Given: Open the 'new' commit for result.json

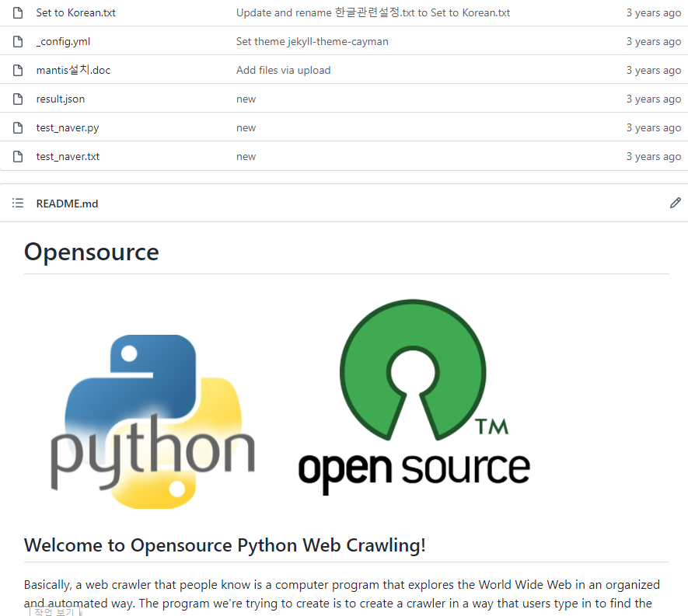Looking at the screenshot, I should click(x=246, y=99).
